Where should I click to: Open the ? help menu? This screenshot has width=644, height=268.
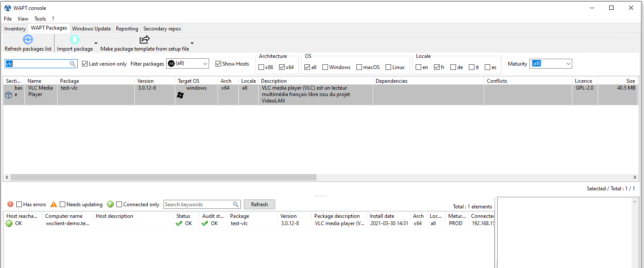point(53,19)
